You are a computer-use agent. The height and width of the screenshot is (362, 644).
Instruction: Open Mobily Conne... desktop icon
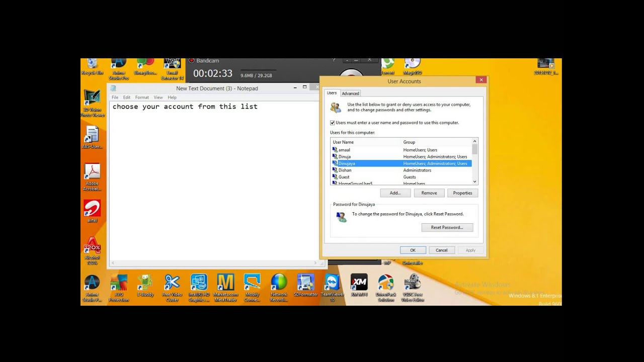pyautogui.click(x=252, y=288)
